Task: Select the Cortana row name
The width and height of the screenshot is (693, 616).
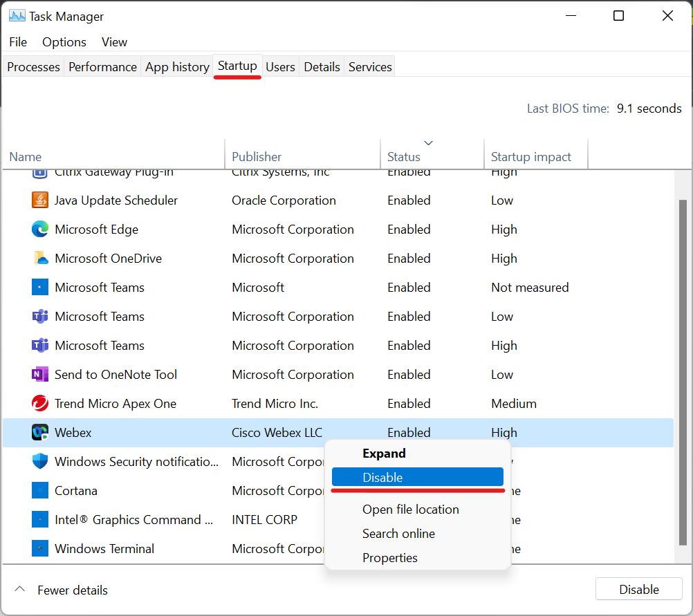Action: (76, 490)
